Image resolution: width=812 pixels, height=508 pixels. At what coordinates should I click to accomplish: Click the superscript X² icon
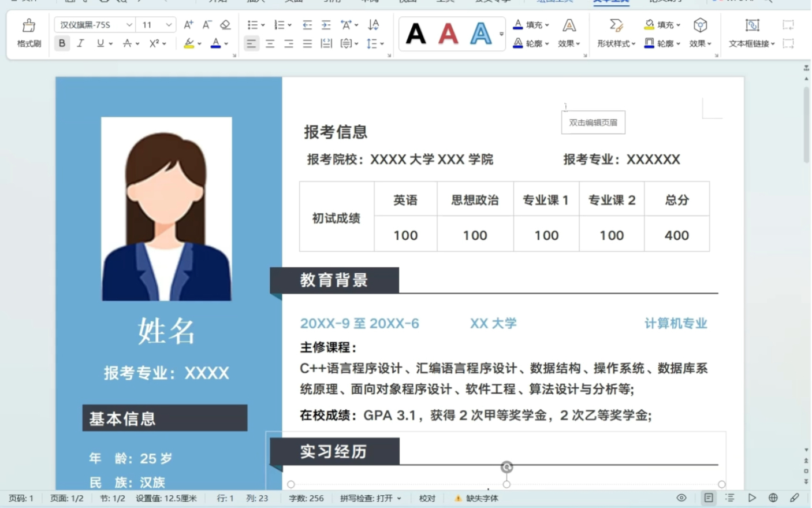(x=154, y=43)
